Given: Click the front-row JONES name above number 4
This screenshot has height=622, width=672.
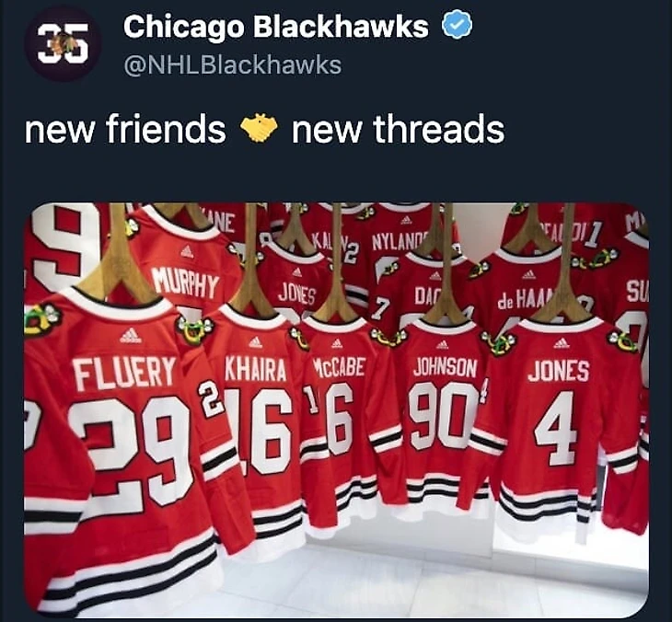Looking at the screenshot, I should click(x=559, y=371).
